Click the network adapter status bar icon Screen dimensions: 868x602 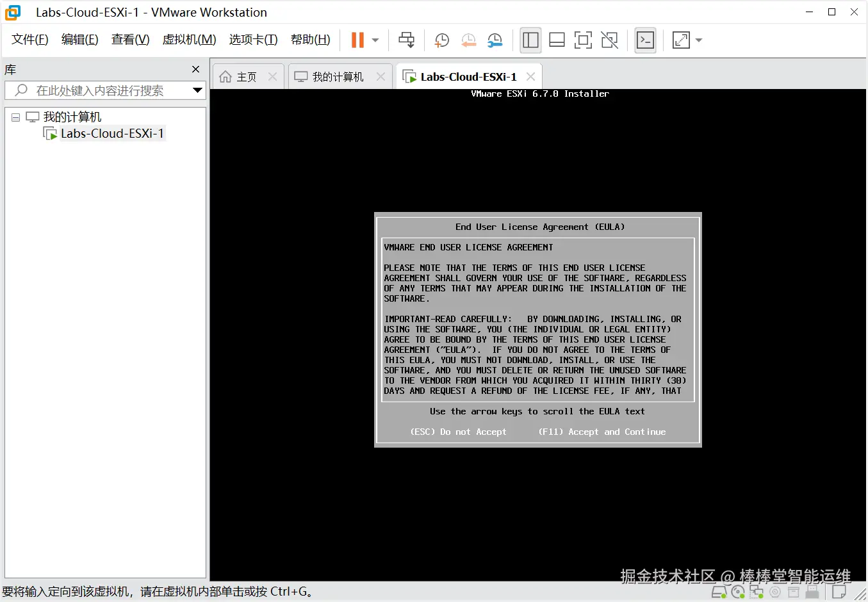(x=757, y=592)
